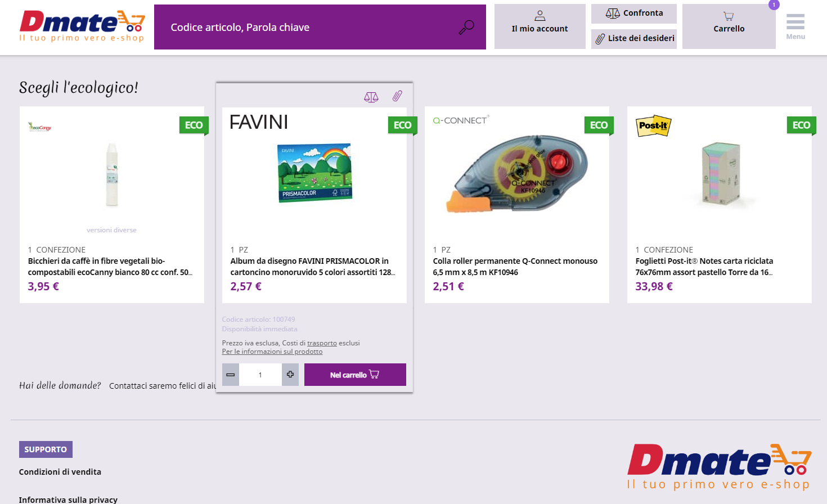The width and height of the screenshot is (827, 504).
Task: Click the search magnifier icon
Action: click(x=466, y=27)
